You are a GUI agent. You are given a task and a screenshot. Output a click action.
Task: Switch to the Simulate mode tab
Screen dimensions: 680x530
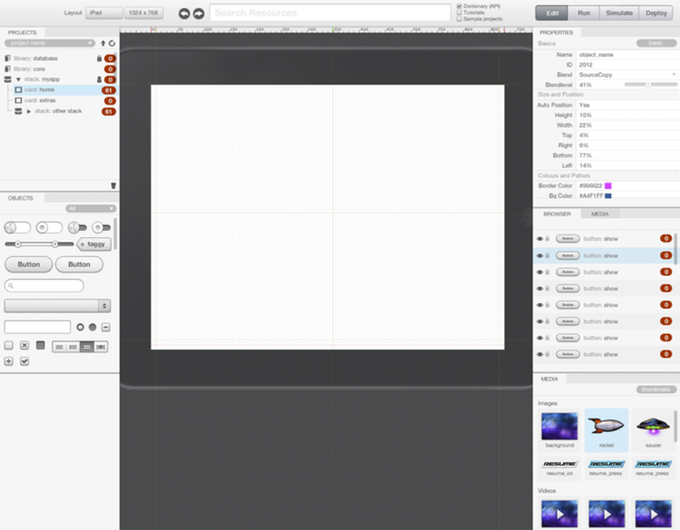point(619,13)
